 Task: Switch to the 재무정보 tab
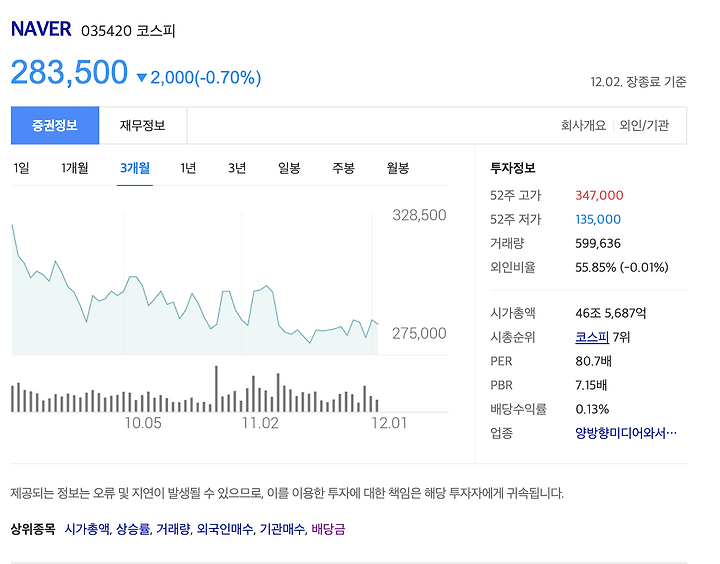click(143, 125)
